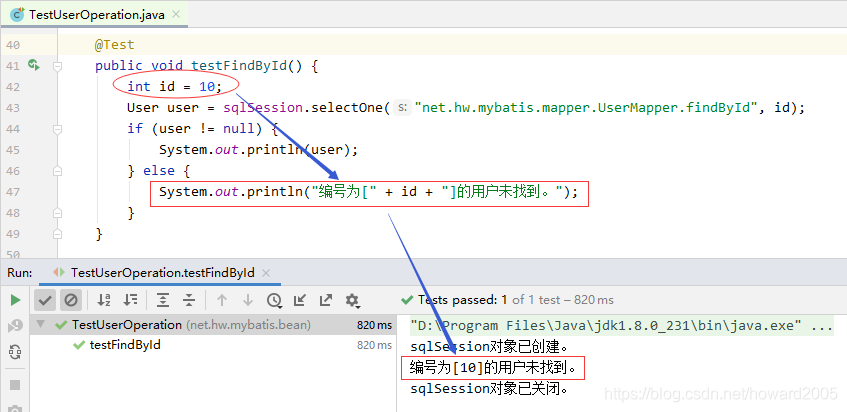This screenshot has height=412, width=847.
Task: Fold testFindById method at line 41
Action: [57, 66]
